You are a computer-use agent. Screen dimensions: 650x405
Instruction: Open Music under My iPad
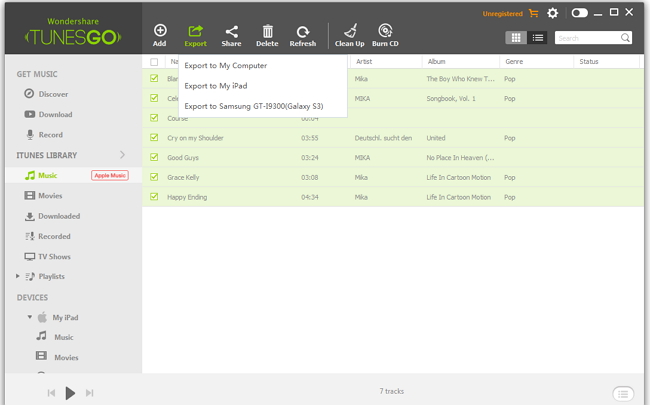[55, 337]
